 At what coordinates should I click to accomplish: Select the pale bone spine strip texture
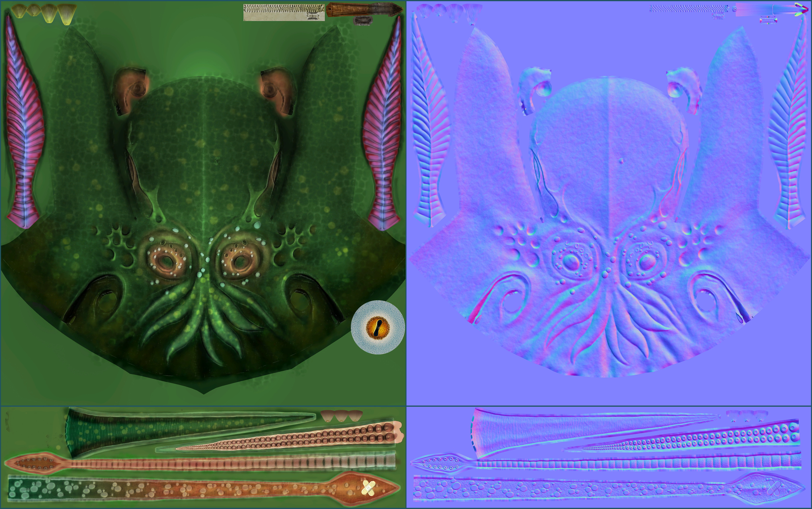284,12
